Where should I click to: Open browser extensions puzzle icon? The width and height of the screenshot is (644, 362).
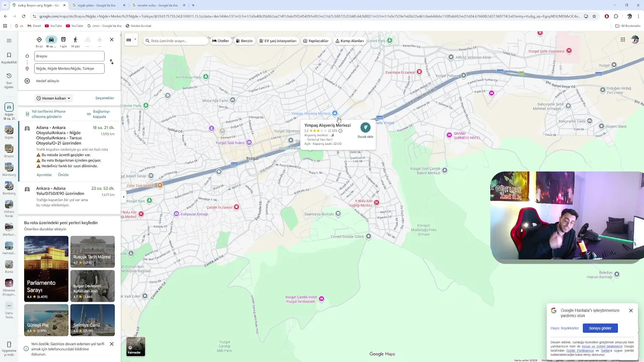pyautogui.click(x=616, y=16)
